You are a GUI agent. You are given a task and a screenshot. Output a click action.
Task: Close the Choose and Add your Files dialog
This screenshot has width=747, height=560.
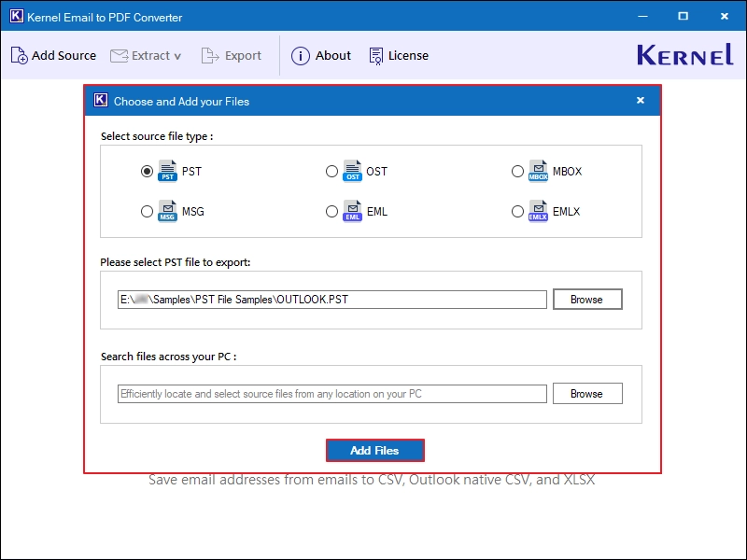coord(641,100)
